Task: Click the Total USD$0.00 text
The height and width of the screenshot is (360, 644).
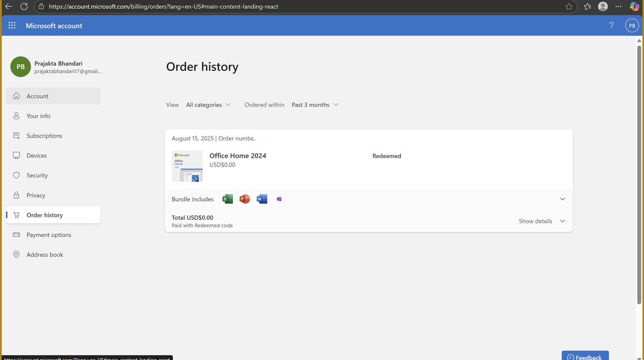Action: tap(193, 218)
